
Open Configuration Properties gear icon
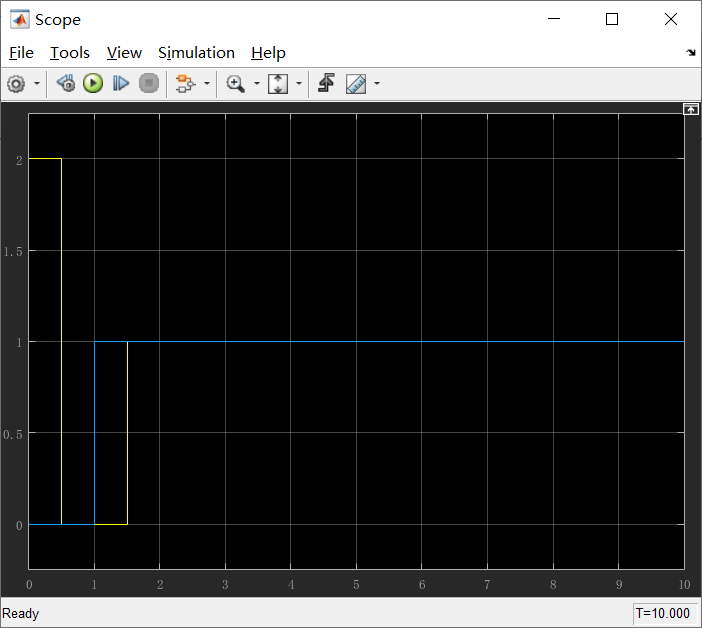click(16, 84)
